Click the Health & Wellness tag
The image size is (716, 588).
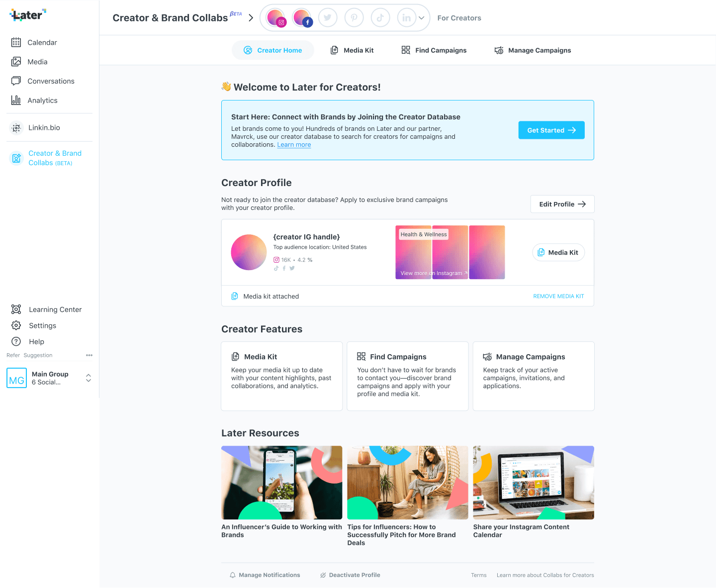coord(424,234)
